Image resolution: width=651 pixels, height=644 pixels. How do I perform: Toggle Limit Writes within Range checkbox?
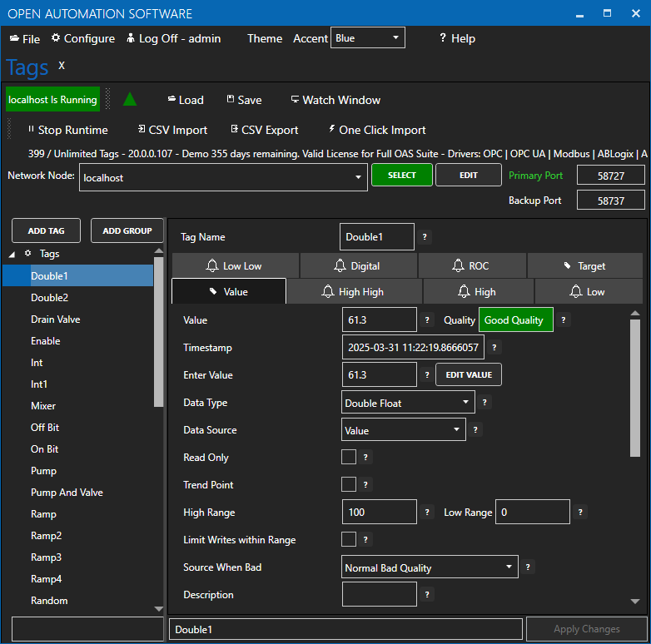click(349, 539)
